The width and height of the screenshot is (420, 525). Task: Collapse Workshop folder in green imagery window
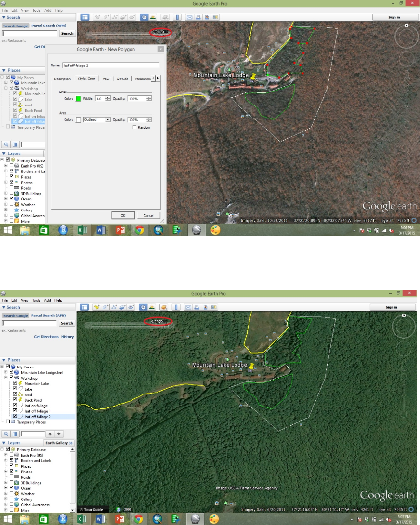(6, 377)
